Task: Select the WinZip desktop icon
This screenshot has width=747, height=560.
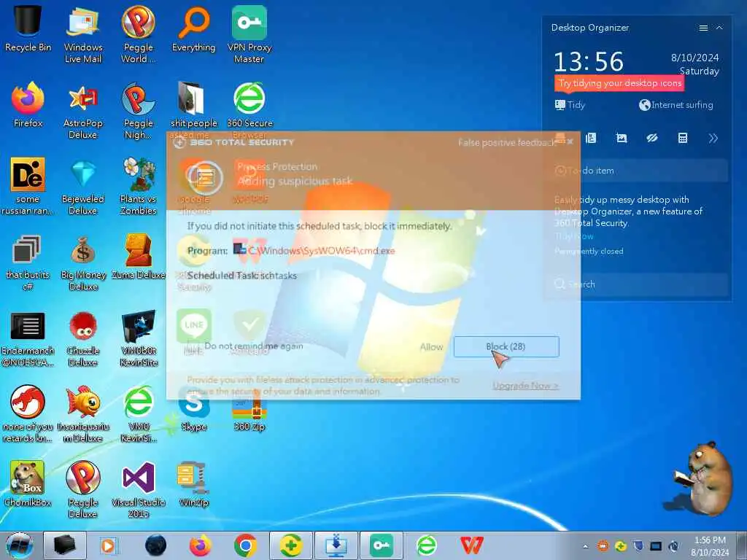Action: point(193,484)
